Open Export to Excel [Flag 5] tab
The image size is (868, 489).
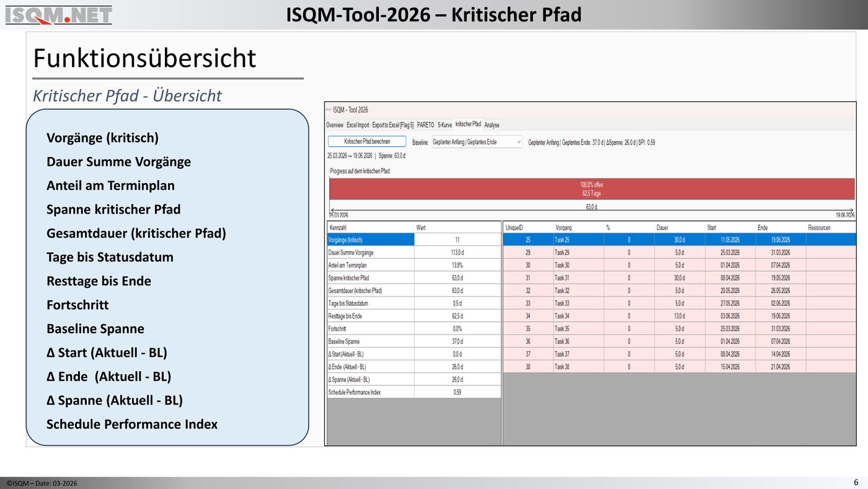393,125
